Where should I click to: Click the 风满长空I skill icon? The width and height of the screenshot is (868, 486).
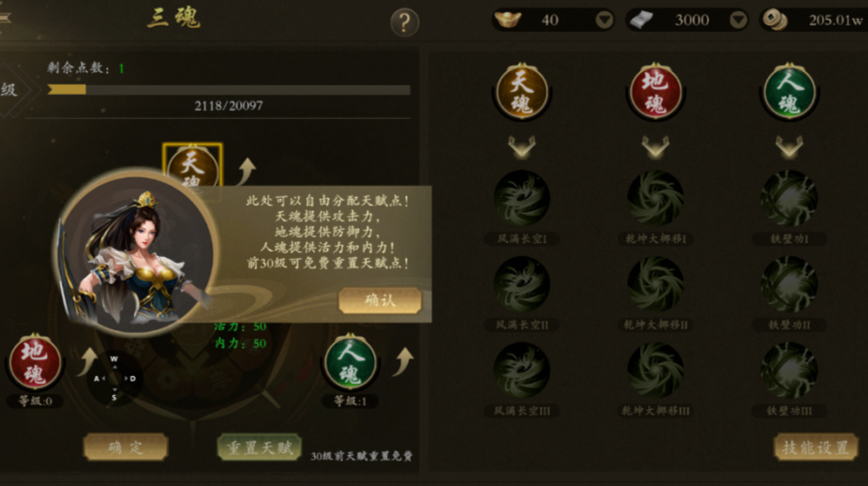tap(521, 198)
